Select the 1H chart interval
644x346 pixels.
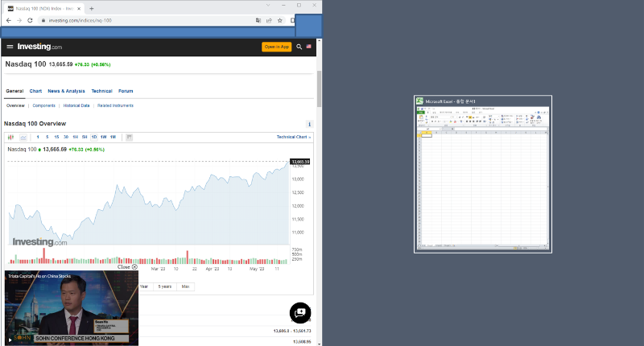click(x=75, y=137)
